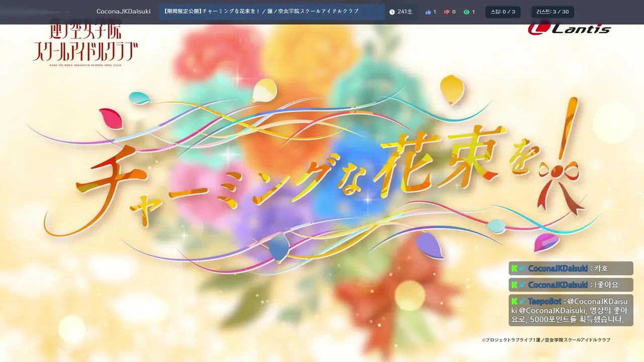The image size is (644, 362).
Task: Click the green K badge on the 카호 message
Action: click(514, 268)
